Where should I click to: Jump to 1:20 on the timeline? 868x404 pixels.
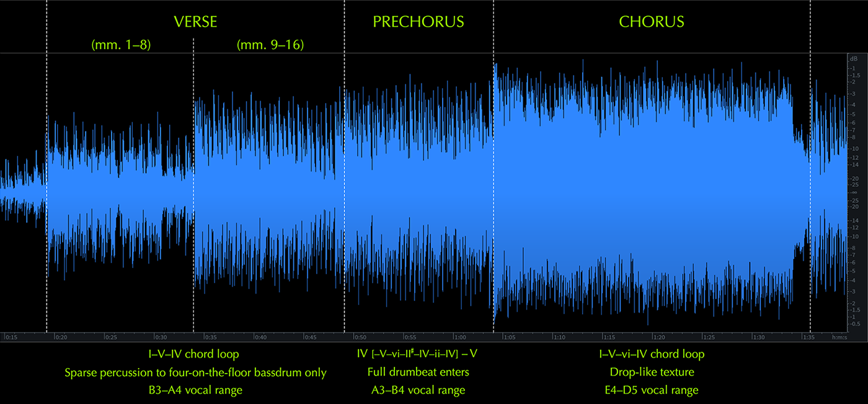(x=658, y=337)
